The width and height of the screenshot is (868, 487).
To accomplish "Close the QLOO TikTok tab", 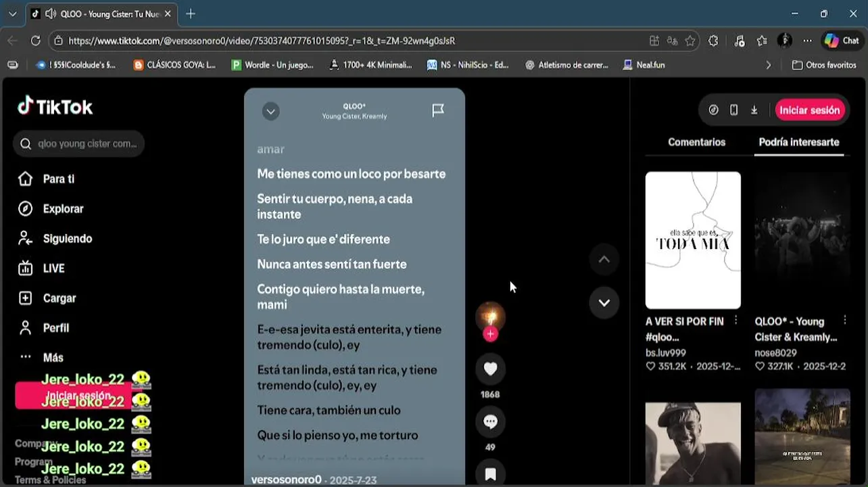I will (x=168, y=14).
